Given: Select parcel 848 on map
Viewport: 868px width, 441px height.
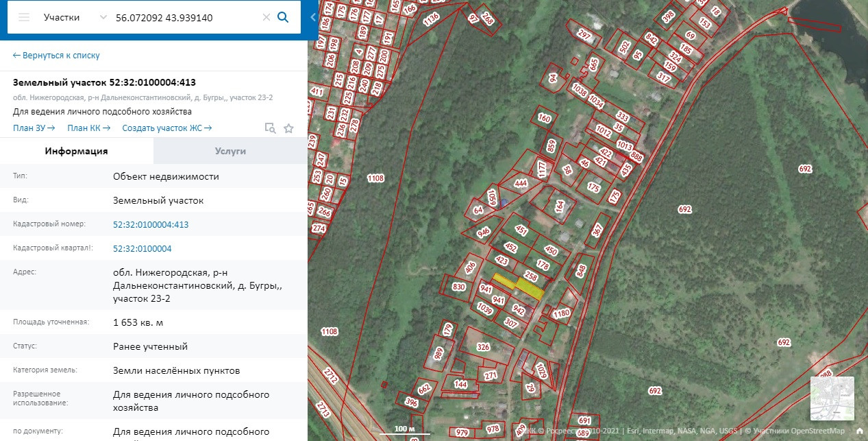Looking at the screenshot, I should (582, 272).
